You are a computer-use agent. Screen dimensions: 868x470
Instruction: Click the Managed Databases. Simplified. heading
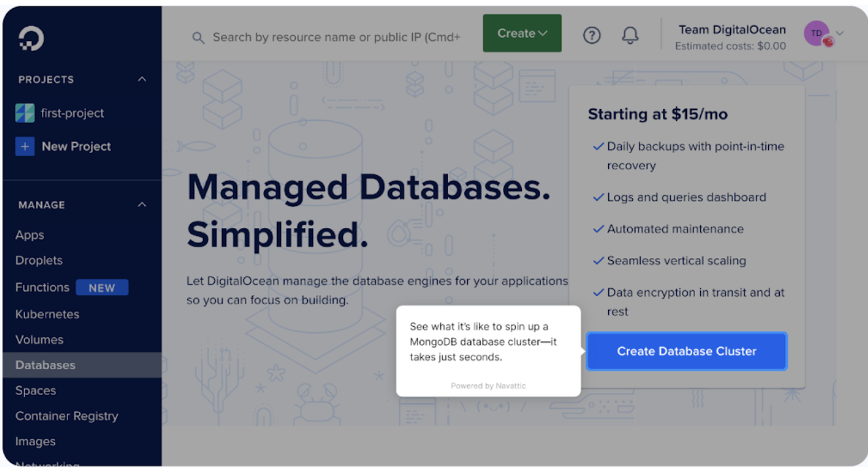click(369, 212)
